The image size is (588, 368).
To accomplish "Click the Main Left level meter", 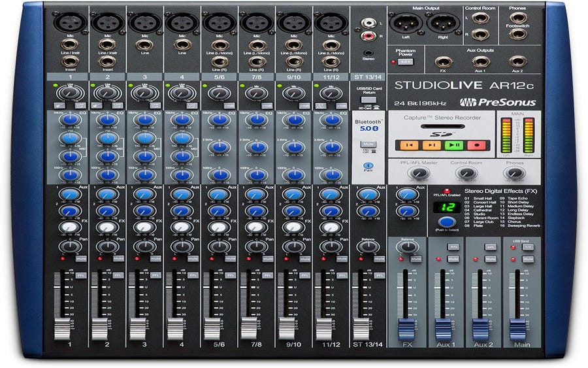I will pos(506,135).
